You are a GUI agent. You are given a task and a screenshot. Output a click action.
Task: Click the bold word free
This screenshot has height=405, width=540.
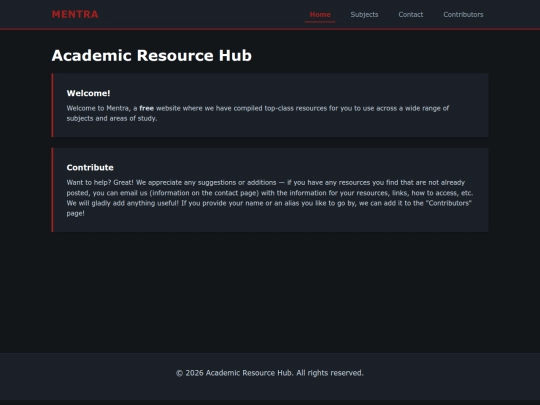click(x=146, y=108)
